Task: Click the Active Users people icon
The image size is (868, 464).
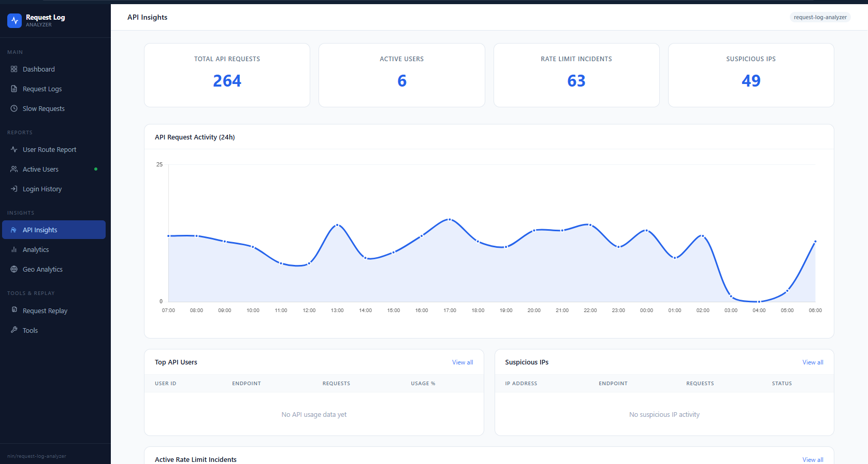Action: (14, 169)
